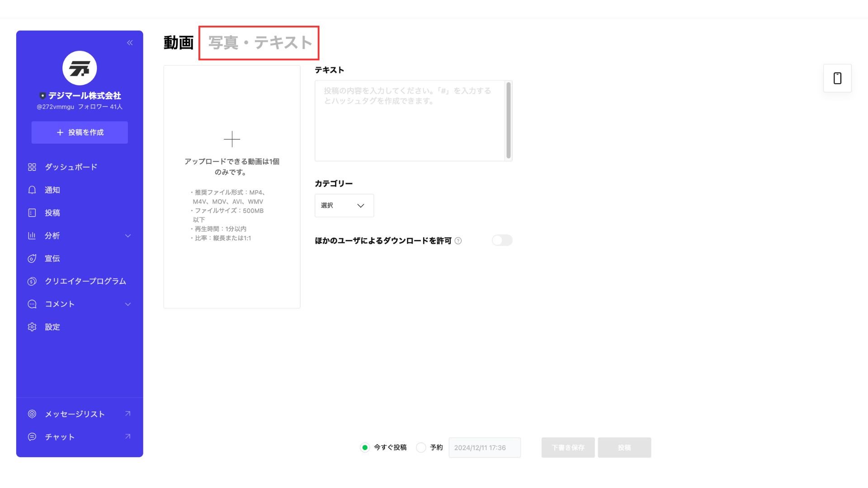Click the post テキスト input area
The image size is (868, 488).
pos(410,121)
